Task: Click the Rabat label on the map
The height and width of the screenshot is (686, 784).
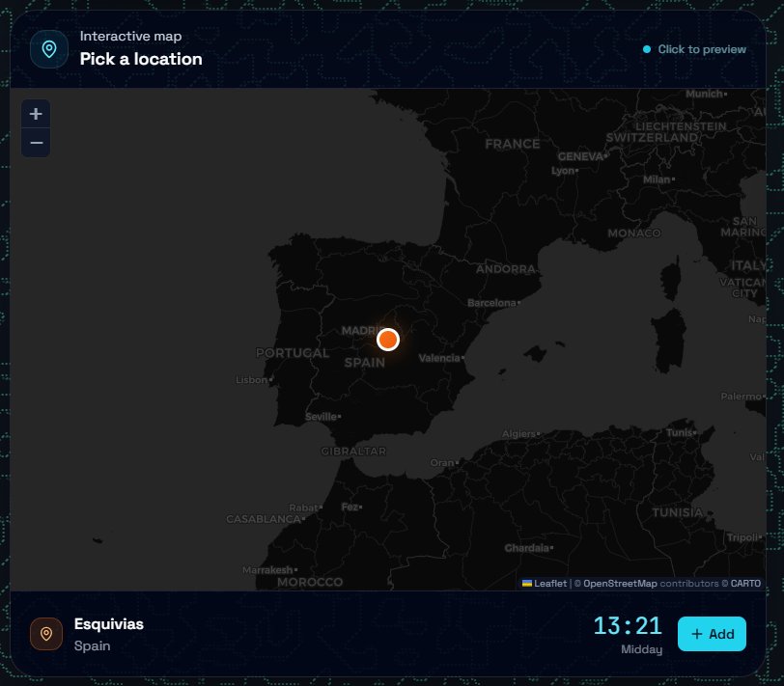Action: (x=305, y=508)
